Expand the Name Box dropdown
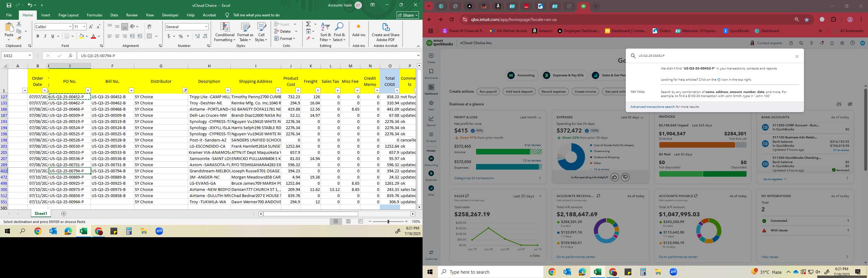868x278 pixels. 30,56
